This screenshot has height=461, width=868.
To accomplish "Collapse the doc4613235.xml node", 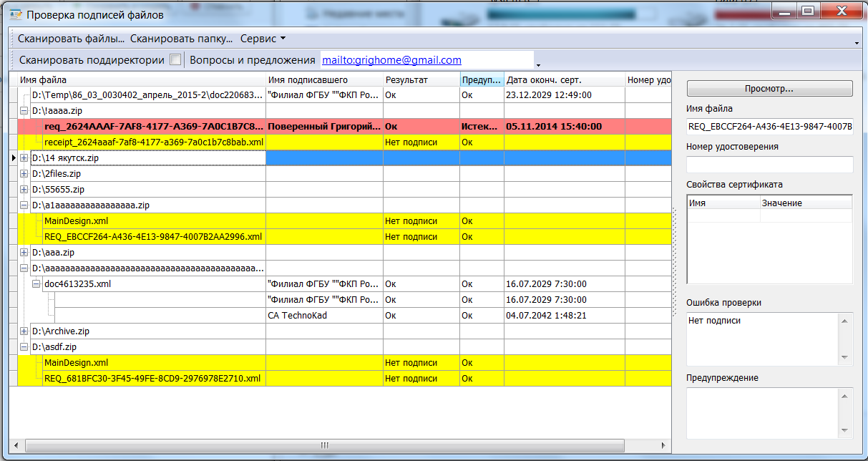I will tap(36, 284).
